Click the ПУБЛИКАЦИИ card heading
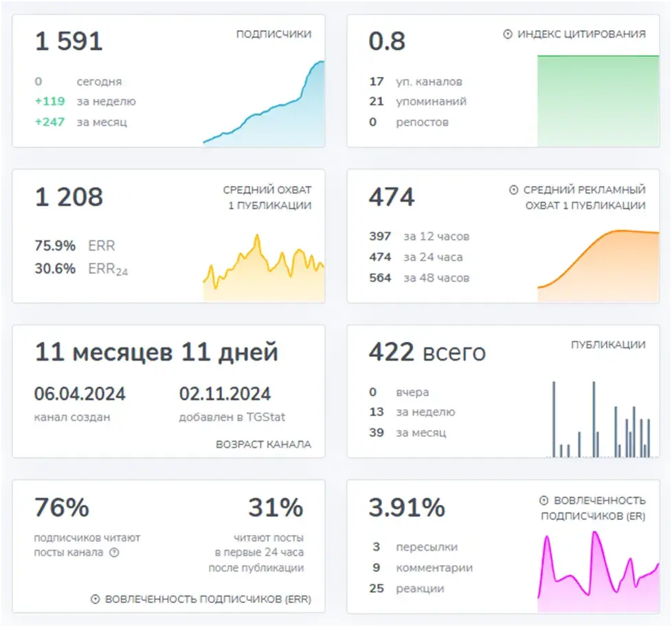This screenshot has width=672, height=627. pos(608,345)
